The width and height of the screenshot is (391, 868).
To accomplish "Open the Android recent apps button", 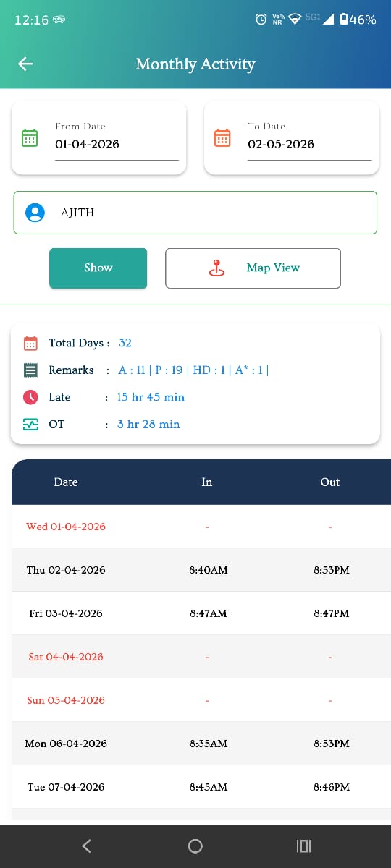I will [x=304, y=846].
